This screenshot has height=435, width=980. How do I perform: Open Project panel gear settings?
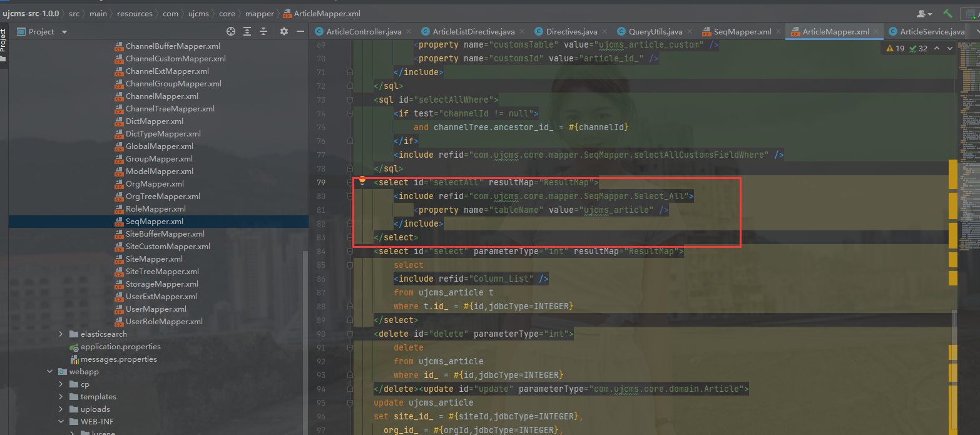(x=284, y=31)
